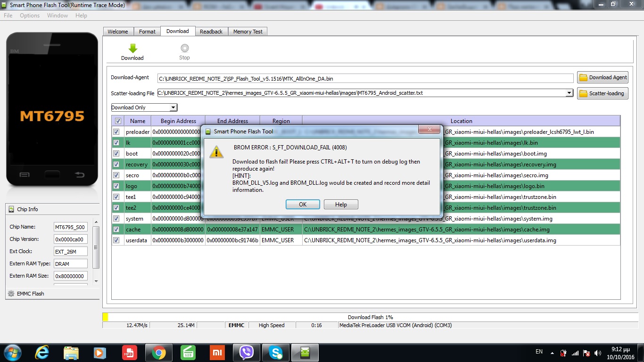
Task: Open the Scatter-loading File path dropdown
Action: [570, 93]
